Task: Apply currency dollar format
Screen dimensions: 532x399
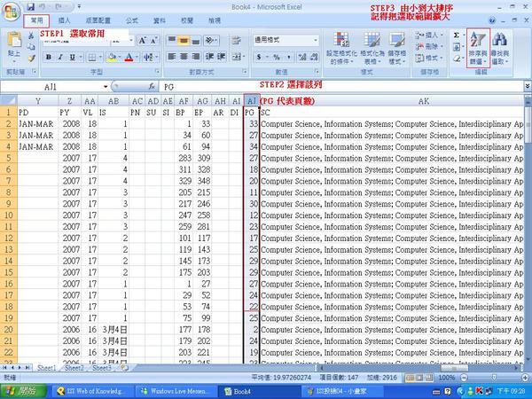Action: pyautogui.click(x=259, y=57)
